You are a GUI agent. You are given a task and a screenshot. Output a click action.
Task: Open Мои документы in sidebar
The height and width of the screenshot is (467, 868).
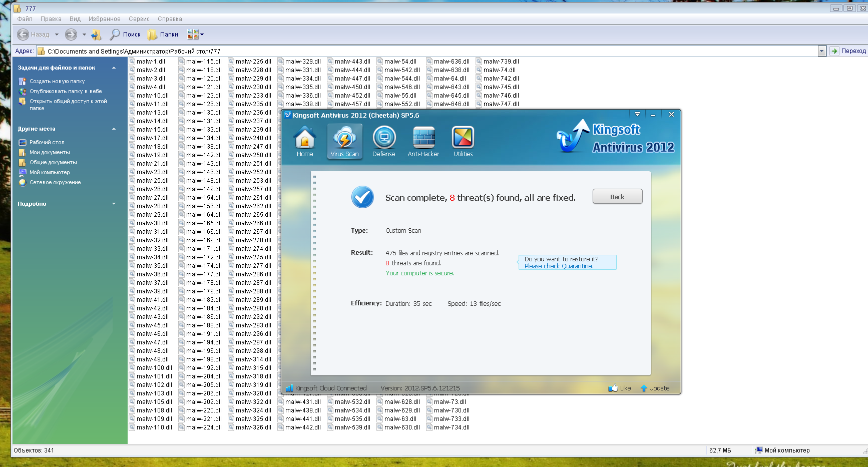click(x=50, y=152)
